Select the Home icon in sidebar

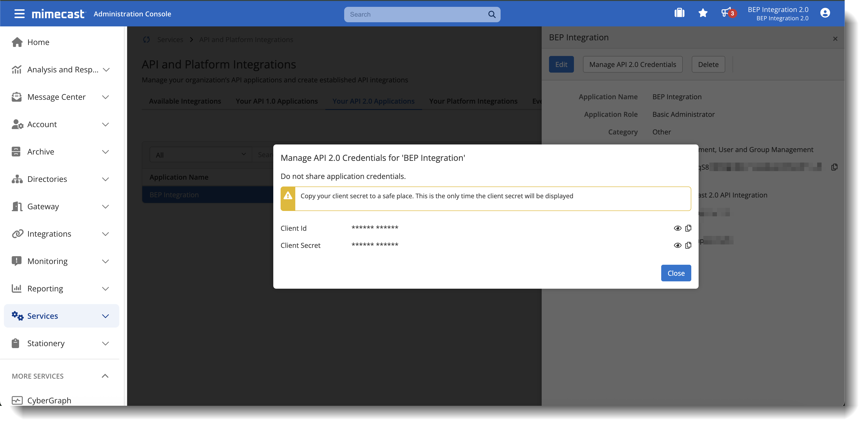[x=17, y=42]
